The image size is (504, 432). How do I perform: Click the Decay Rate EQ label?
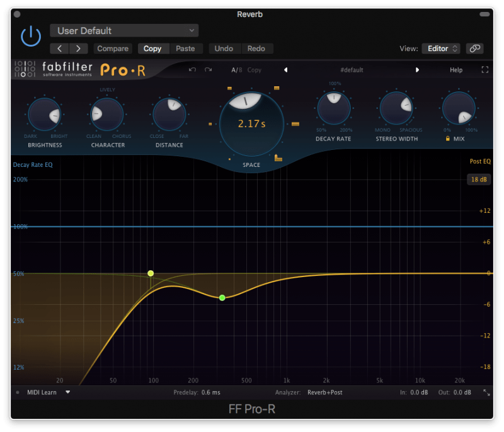[33, 165]
